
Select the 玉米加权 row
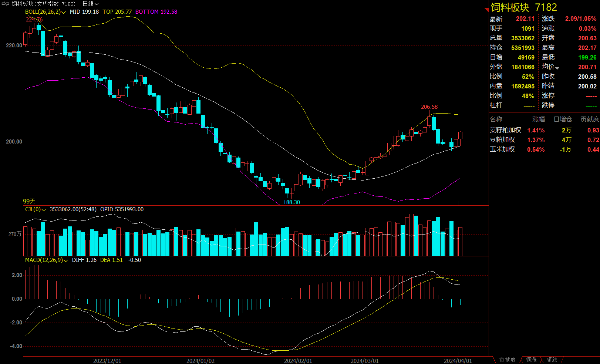[x=544, y=149]
